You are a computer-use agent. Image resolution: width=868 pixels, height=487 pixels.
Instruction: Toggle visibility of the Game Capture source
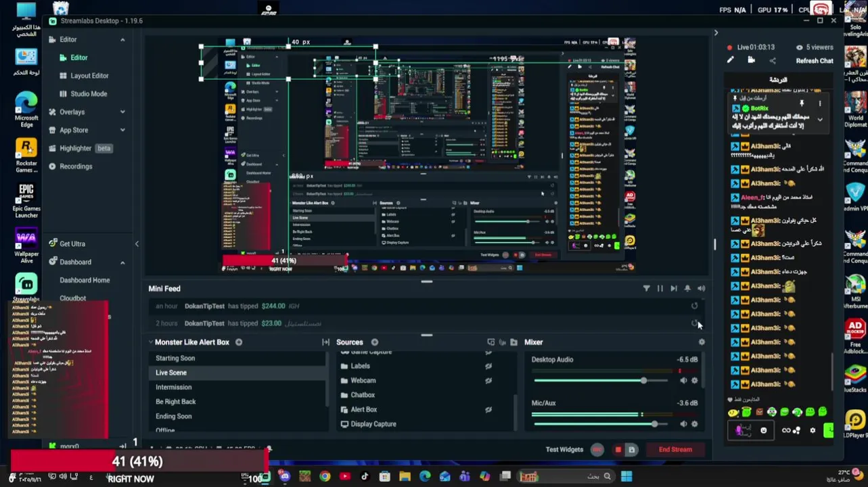coord(488,352)
